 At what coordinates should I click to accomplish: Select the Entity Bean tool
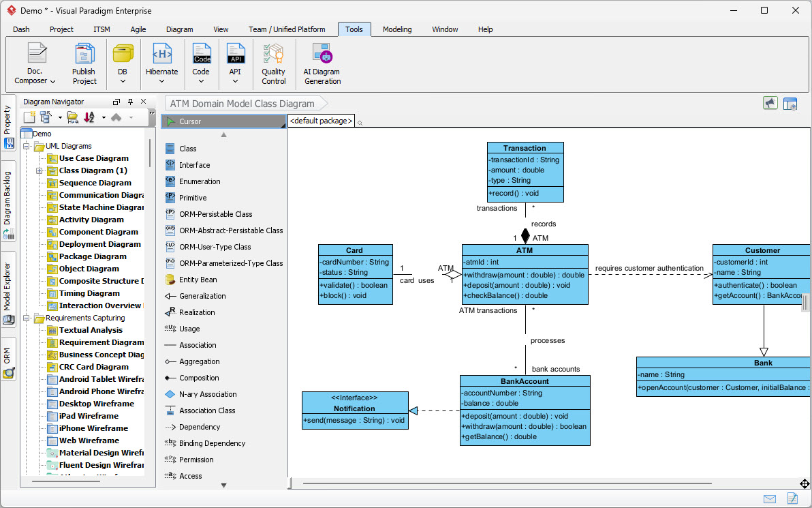224,280
